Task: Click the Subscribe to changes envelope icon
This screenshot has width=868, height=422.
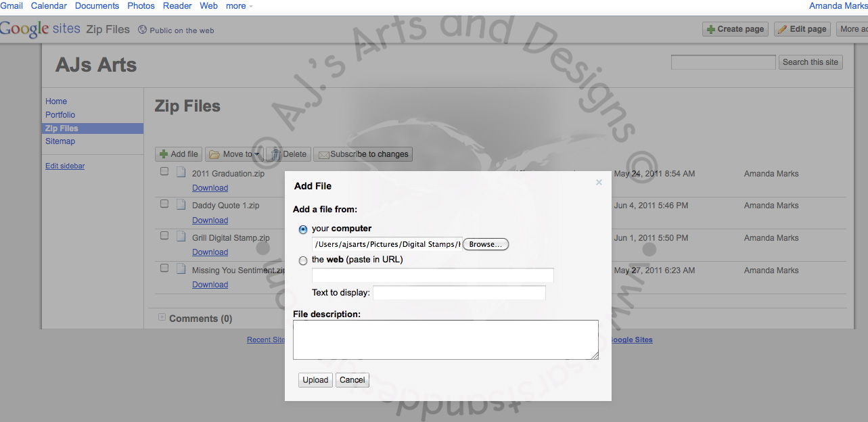Action: (323, 154)
